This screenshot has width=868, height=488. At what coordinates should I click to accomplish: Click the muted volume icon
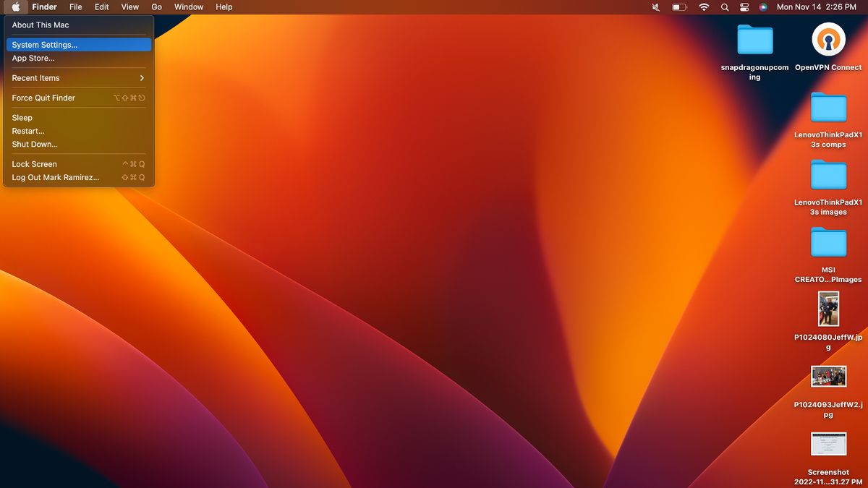(x=656, y=7)
